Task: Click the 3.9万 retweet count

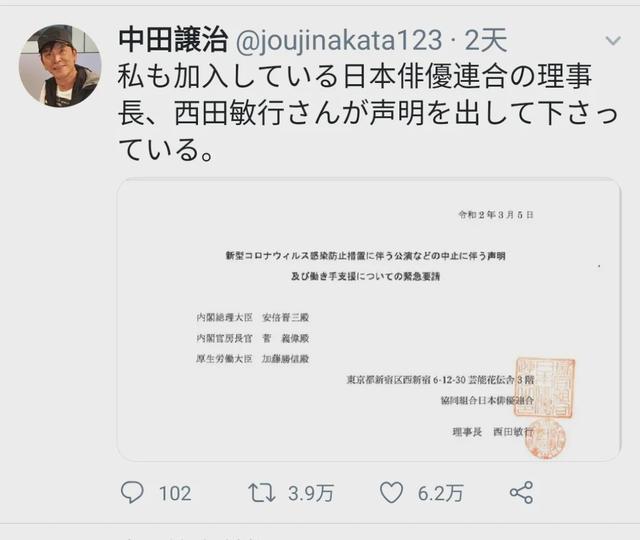Action: point(311,493)
